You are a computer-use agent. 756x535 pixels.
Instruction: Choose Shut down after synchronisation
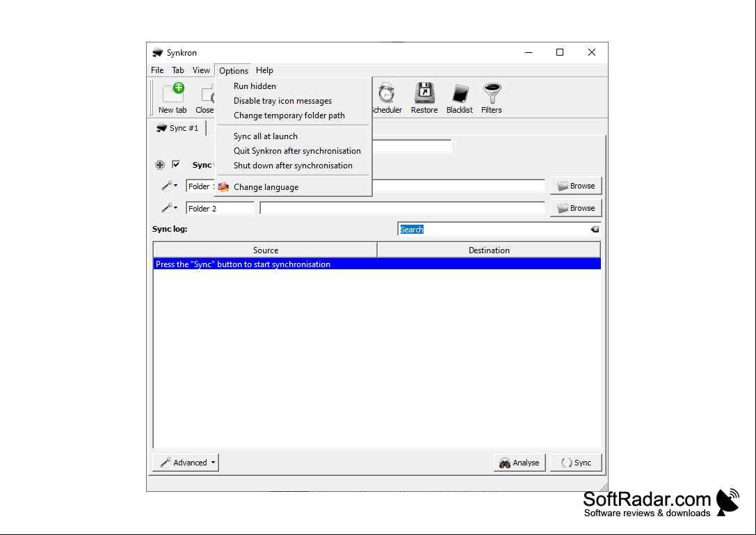pyautogui.click(x=293, y=166)
